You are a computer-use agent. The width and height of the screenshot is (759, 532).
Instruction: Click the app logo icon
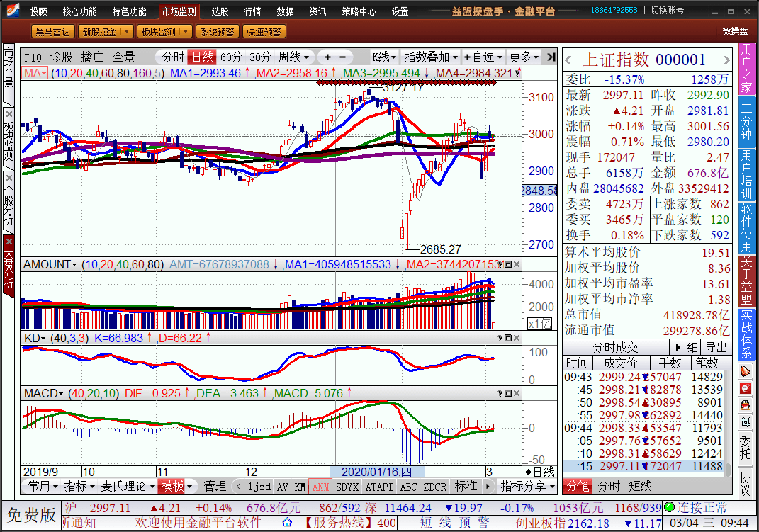click(11, 9)
